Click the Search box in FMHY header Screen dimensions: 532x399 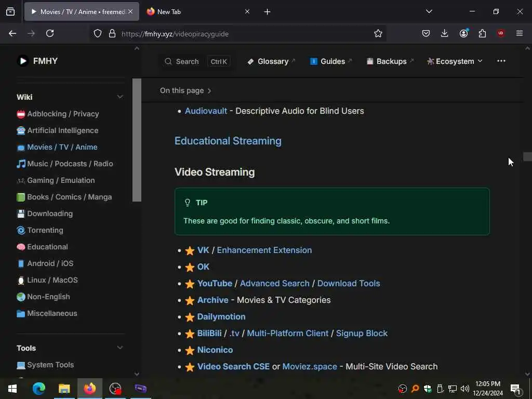197,61
